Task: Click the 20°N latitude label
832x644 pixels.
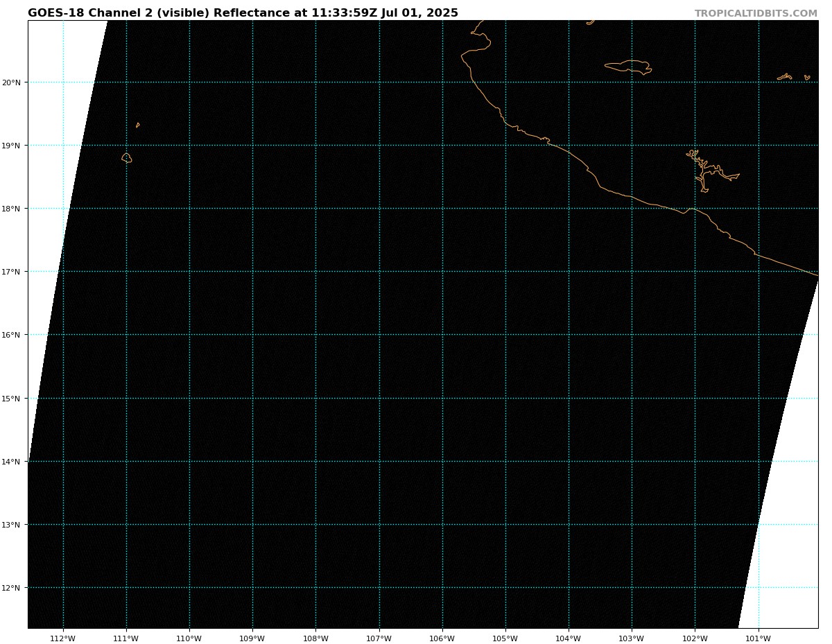Action: 11,82
